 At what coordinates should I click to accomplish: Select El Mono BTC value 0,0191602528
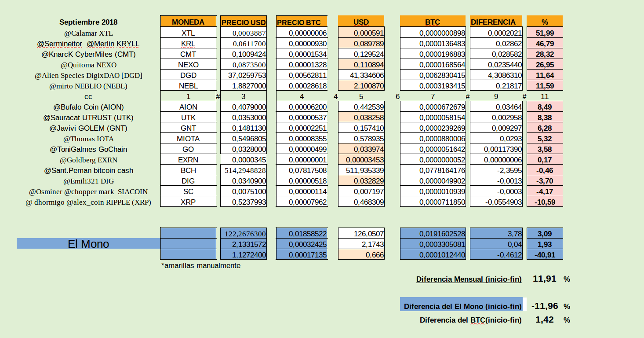point(433,234)
